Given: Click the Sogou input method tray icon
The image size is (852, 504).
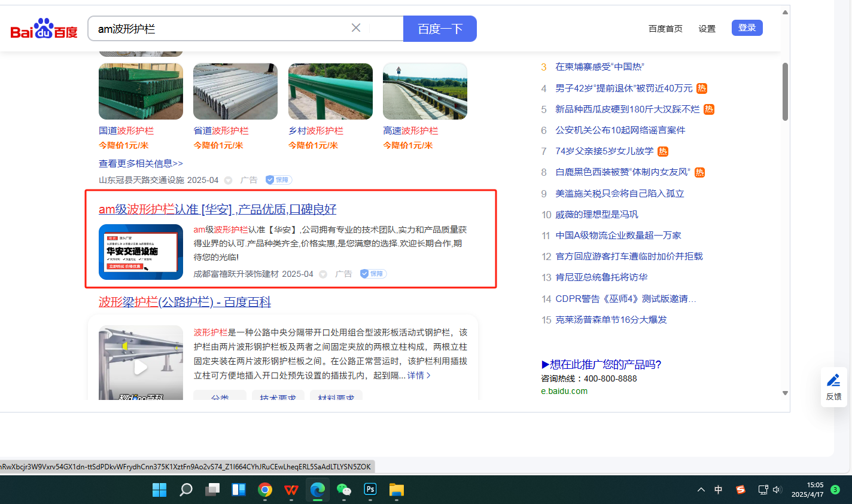Looking at the screenshot, I should 740,490.
